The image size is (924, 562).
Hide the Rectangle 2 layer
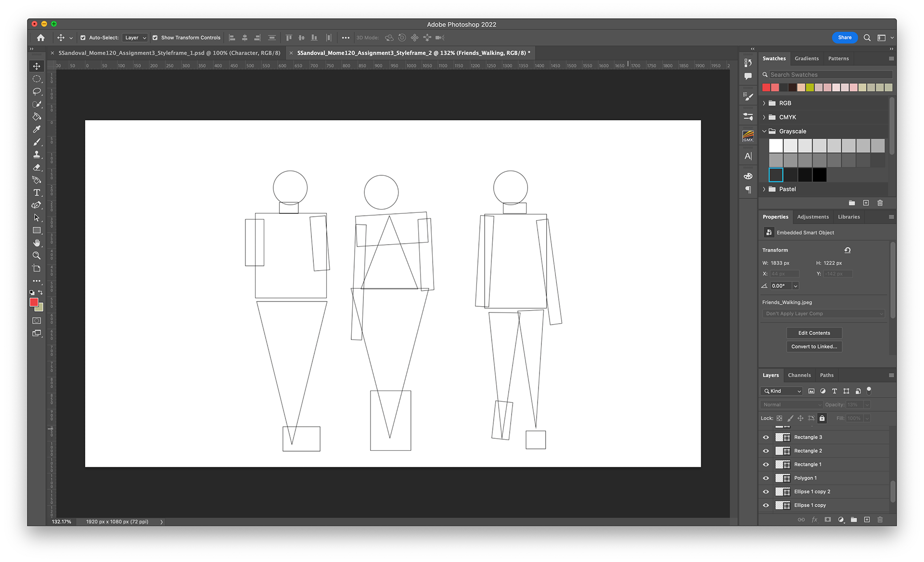766,451
